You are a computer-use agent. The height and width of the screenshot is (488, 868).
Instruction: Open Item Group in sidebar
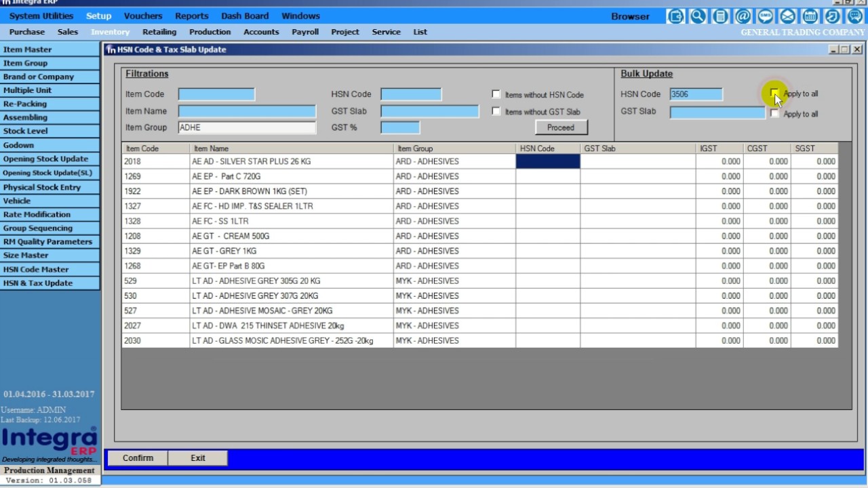tap(50, 63)
